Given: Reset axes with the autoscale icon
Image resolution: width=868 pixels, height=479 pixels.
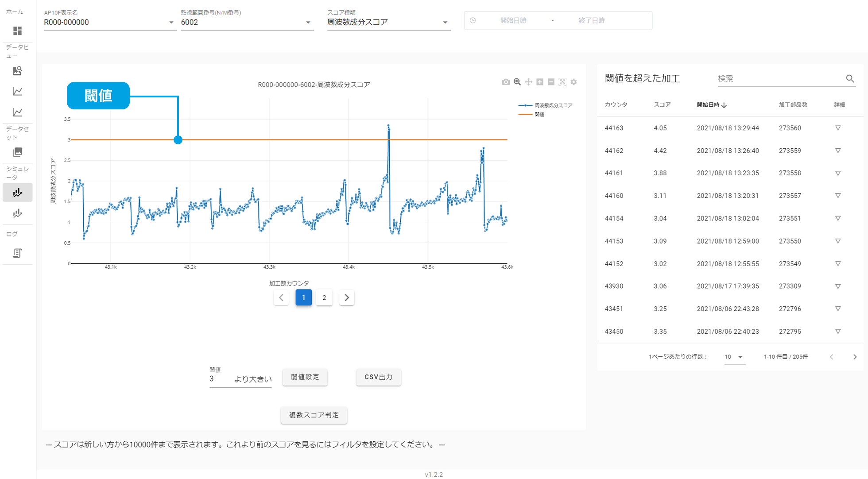Looking at the screenshot, I should pyautogui.click(x=562, y=82).
